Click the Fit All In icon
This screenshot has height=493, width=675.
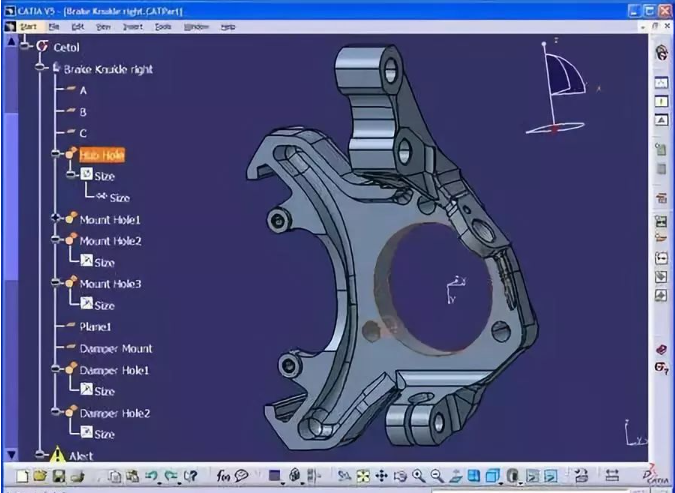pos(363,476)
